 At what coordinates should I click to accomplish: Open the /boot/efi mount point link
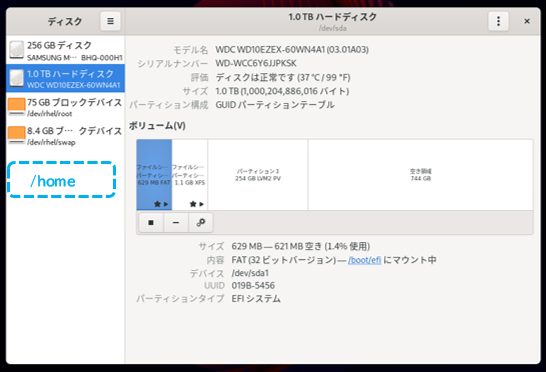pos(365,260)
